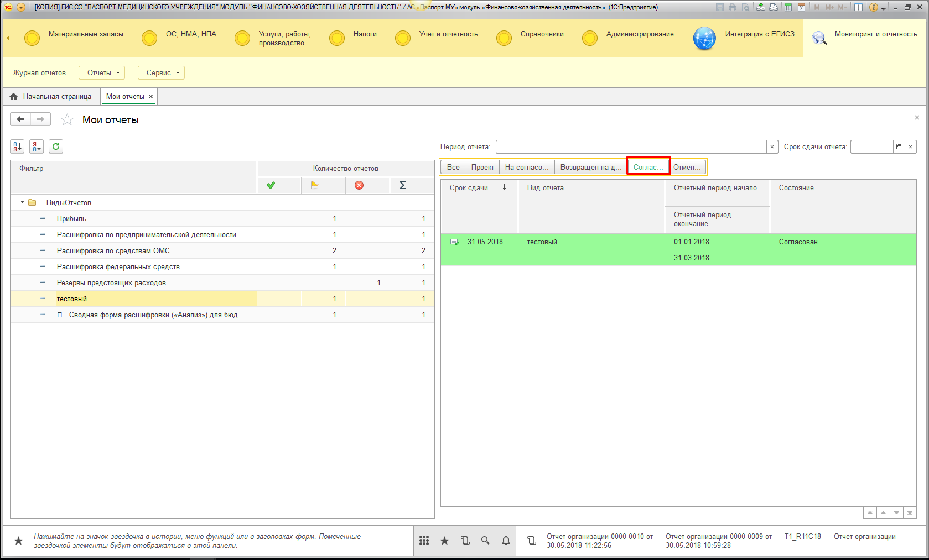Click the back navigation arrow
Screen dimensions: 929x560
pyautogui.click(x=20, y=119)
